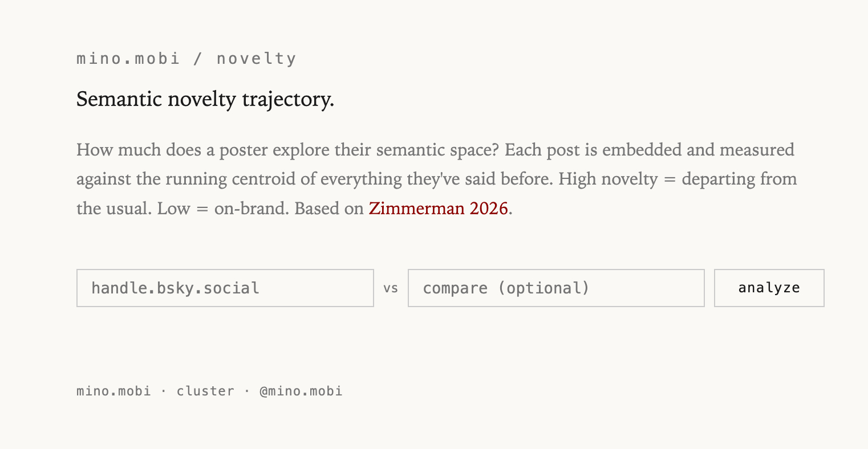This screenshot has width=868, height=449.
Task: Click mino.mobi in the top breadcrumb
Action: click(x=128, y=59)
